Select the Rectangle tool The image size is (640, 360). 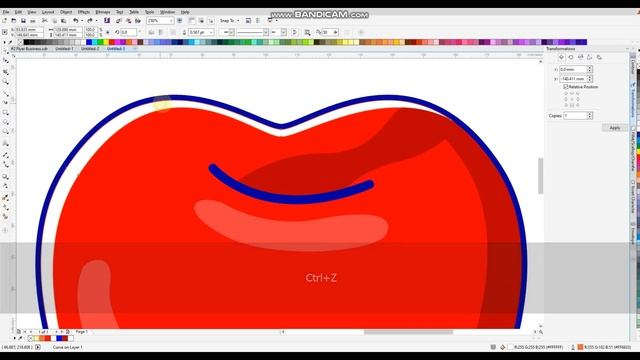tap(6, 112)
